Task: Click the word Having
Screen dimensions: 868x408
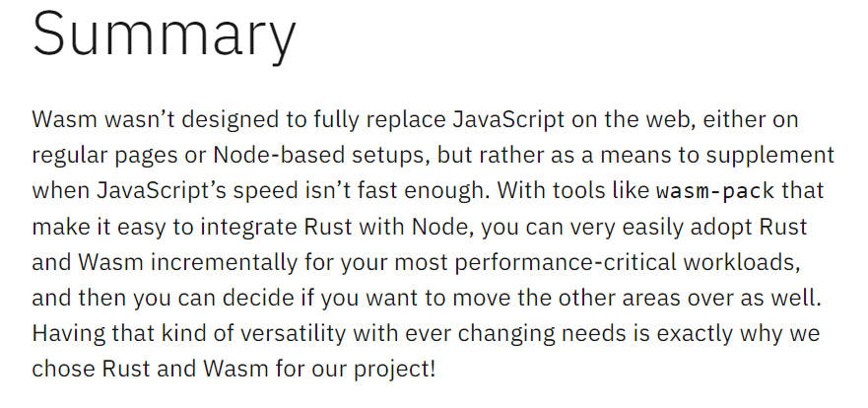Action: tap(68, 334)
